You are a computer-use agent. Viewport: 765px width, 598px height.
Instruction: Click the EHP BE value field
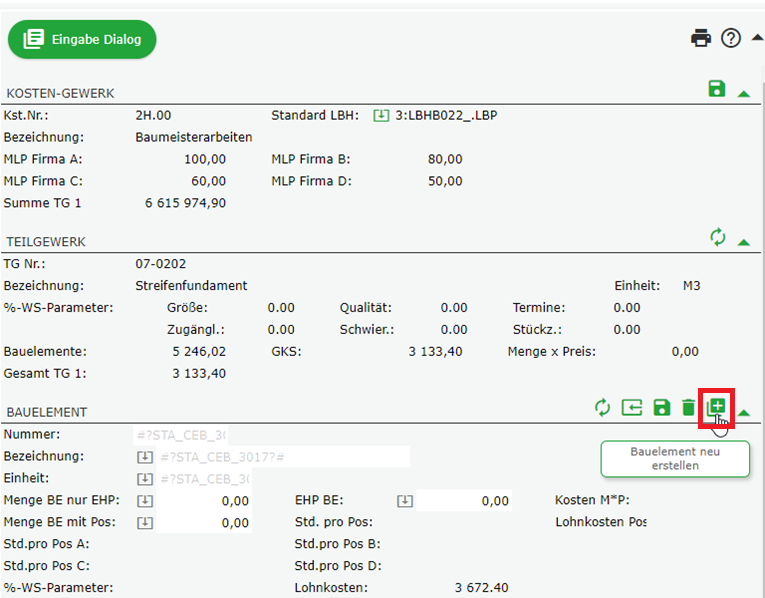click(465, 501)
